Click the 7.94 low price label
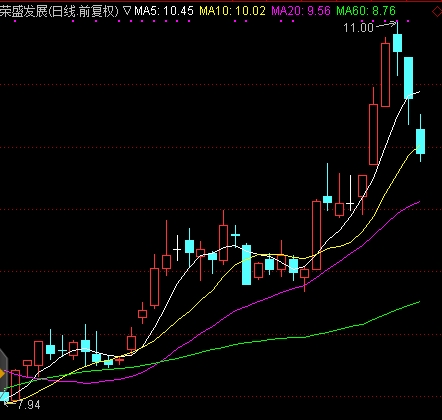442x420 pixels. pyautogui.click(x=29, y=405)
